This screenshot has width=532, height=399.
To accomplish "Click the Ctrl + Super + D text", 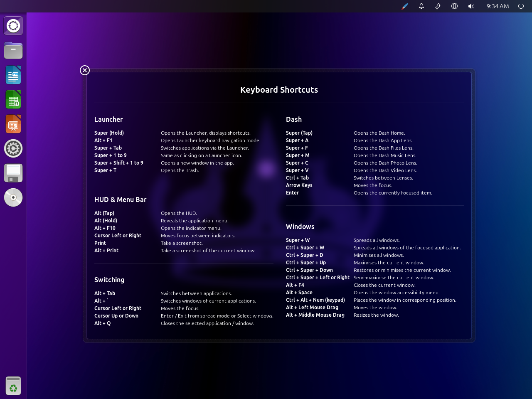I will coord(304,255).
